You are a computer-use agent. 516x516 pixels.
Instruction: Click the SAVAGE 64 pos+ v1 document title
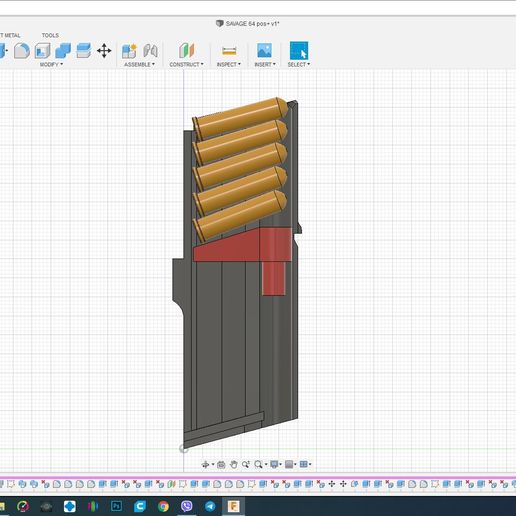point(252,24)
